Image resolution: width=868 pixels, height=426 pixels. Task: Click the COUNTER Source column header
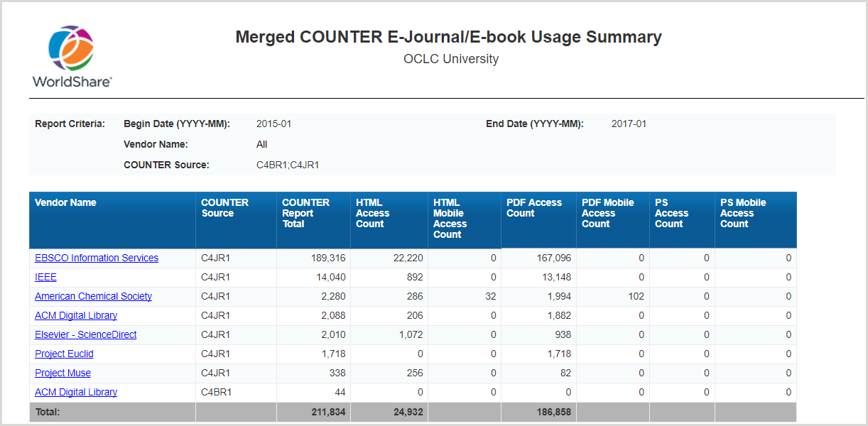tap(236, 219)
